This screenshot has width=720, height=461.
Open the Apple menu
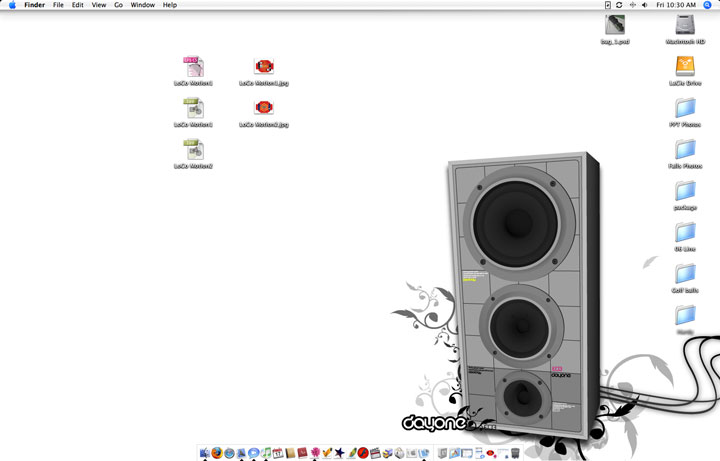coord(12,5)
